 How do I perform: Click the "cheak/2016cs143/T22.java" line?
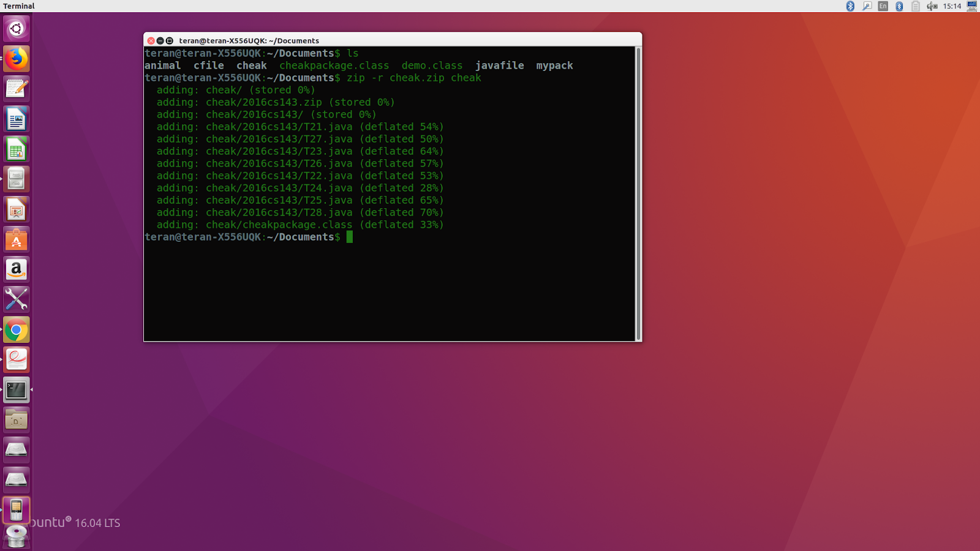click(x=300, y=176)
